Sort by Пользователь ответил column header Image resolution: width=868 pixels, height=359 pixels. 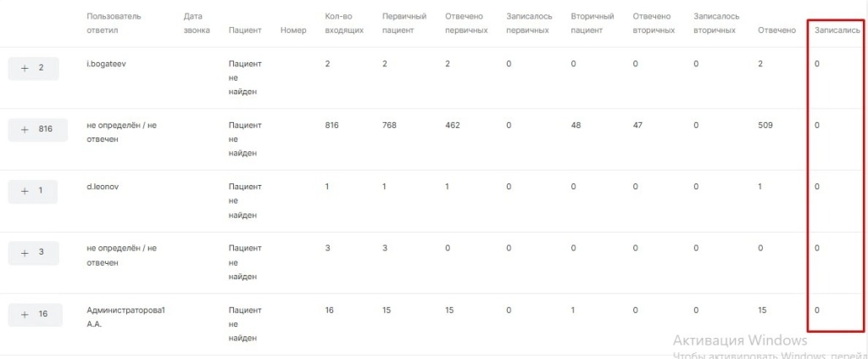[114, 23]
